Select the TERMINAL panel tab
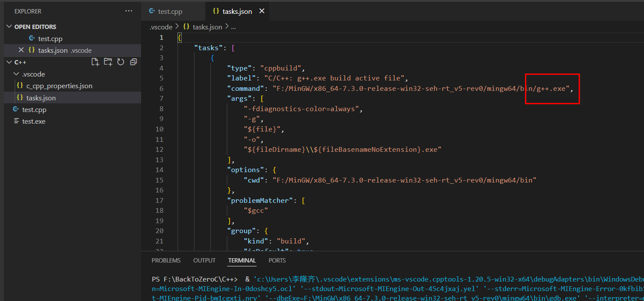This screenshot has width=644, height=301. 242,260
